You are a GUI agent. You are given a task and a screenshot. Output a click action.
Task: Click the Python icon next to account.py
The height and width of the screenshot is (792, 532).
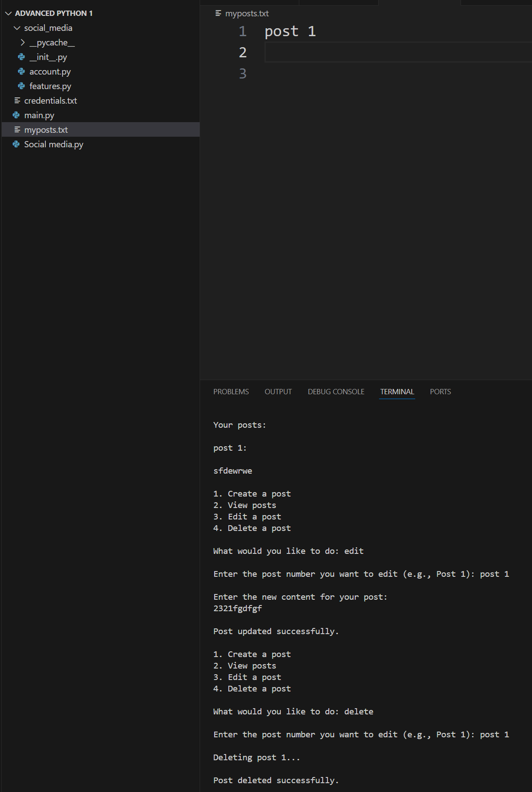click(x=21, y=71)
